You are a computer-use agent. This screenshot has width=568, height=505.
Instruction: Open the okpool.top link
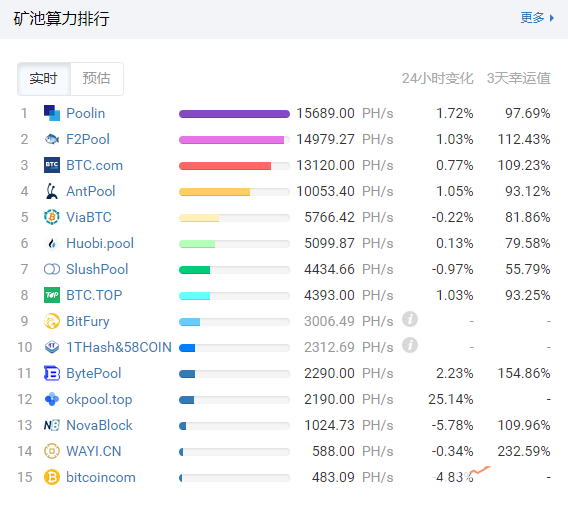coord(99,400)
